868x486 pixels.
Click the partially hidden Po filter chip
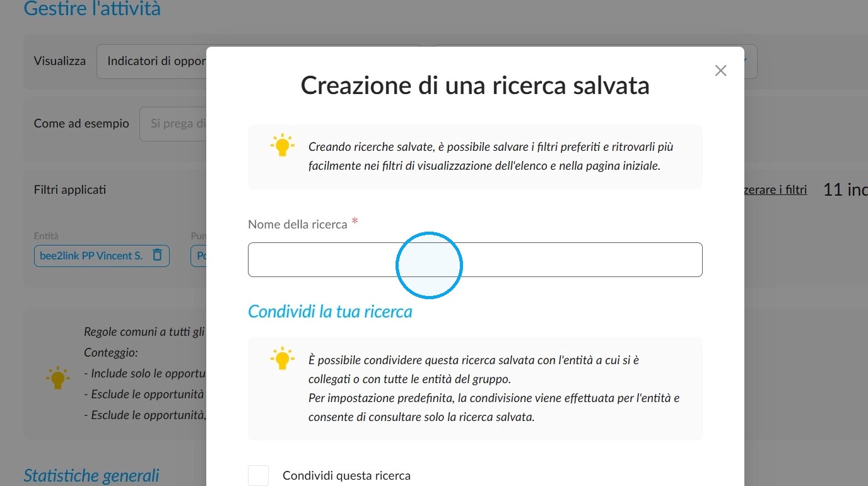click(199, 256)
